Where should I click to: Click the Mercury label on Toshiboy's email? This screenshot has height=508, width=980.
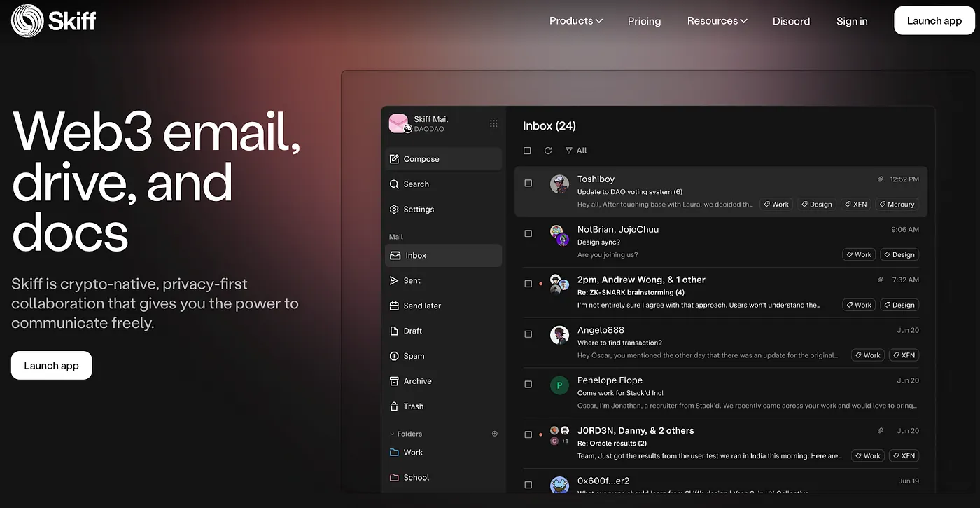tap(896, 205)
